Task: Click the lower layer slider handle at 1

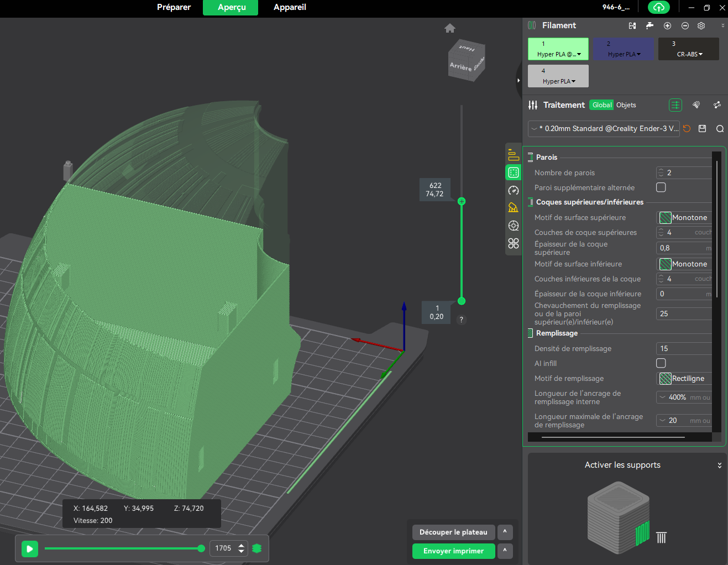Action: pyautogui.click(x=462, y=301)
